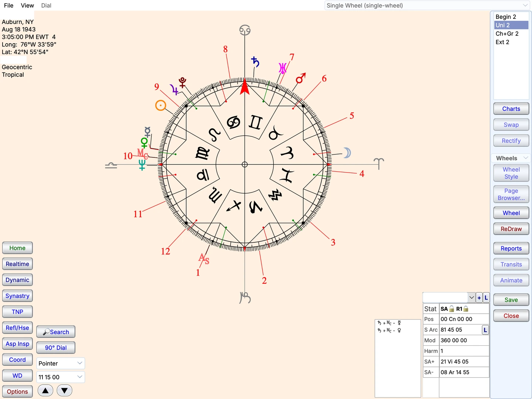Click the Mercury glyph in gray
This screenshot has width=532, height=399.
coord(147,132)
